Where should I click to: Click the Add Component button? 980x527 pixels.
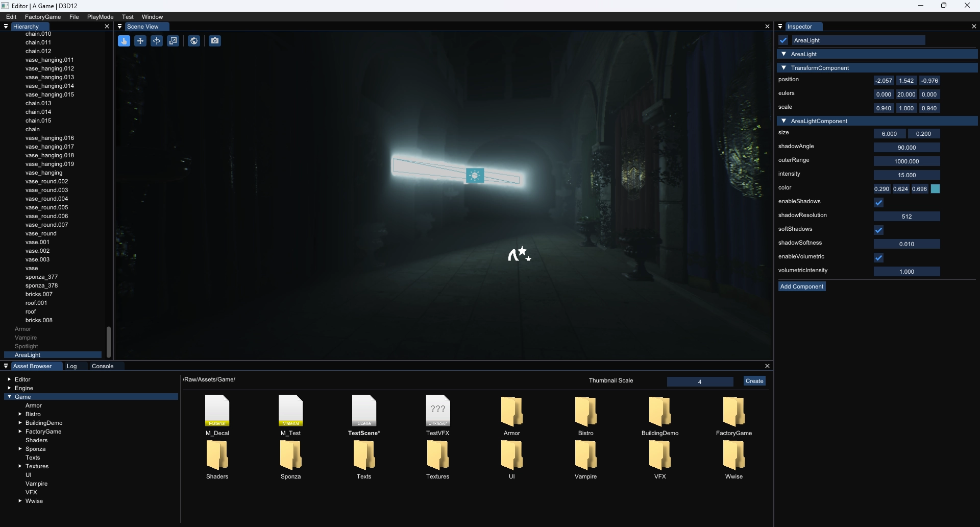(801, 286)
